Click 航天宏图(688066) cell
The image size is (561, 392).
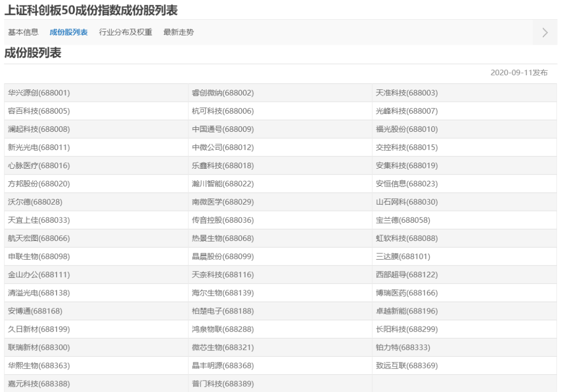[39, 238]
